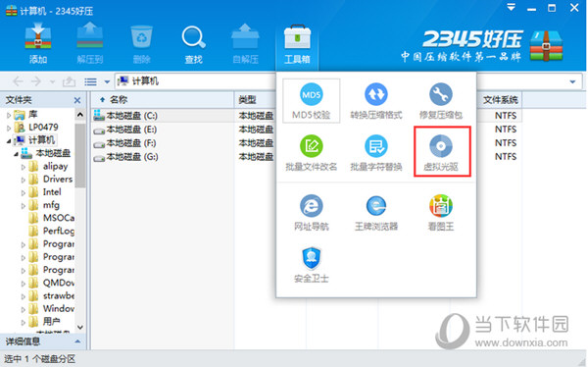Launch the 批量字符替换 tool
Screen dimensions: 588x367
[376, 152]
